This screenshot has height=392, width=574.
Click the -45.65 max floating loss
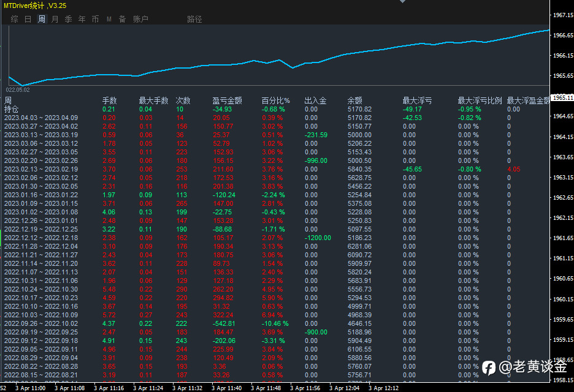(412, 169)
